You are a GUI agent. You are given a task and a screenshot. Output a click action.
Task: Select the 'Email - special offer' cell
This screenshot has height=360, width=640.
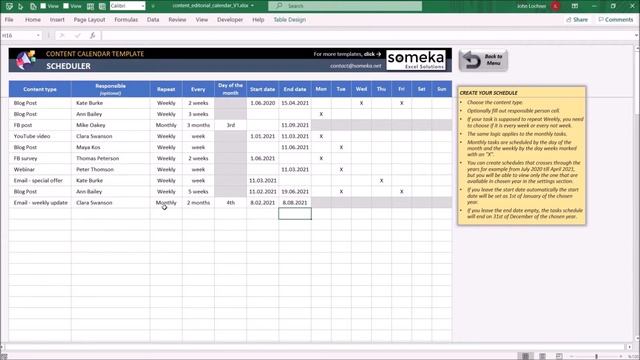pos(40,180)
